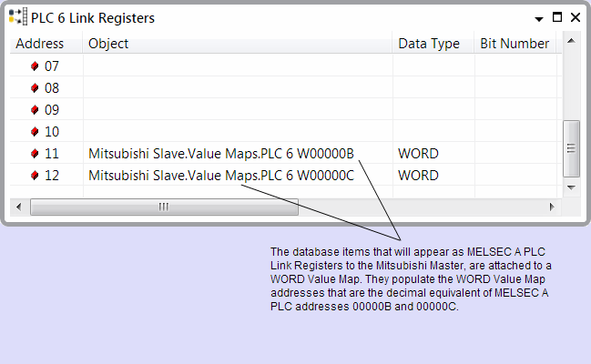591x364 pixels.
Task: Click WORD data type in row 11
Action: (418, 154)
